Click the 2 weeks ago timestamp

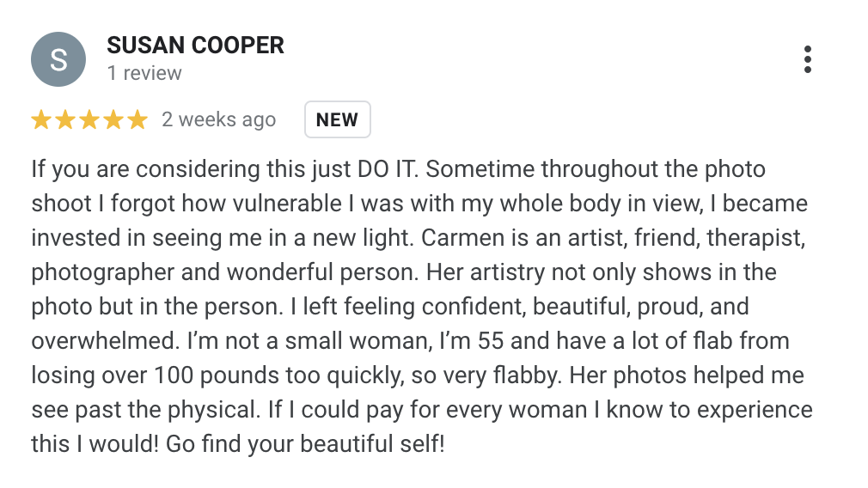click(218, 119)
